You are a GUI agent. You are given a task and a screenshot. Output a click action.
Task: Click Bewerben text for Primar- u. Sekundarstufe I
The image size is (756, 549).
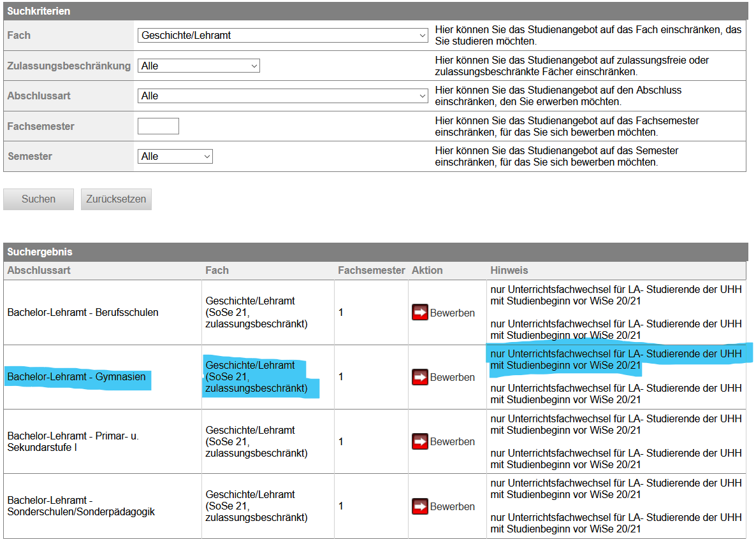452,441
